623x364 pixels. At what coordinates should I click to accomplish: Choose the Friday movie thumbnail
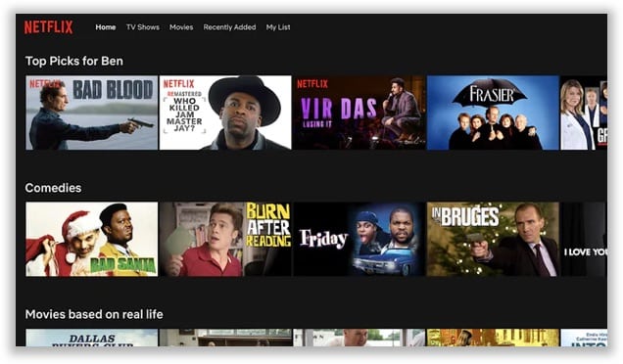[359, 240]
